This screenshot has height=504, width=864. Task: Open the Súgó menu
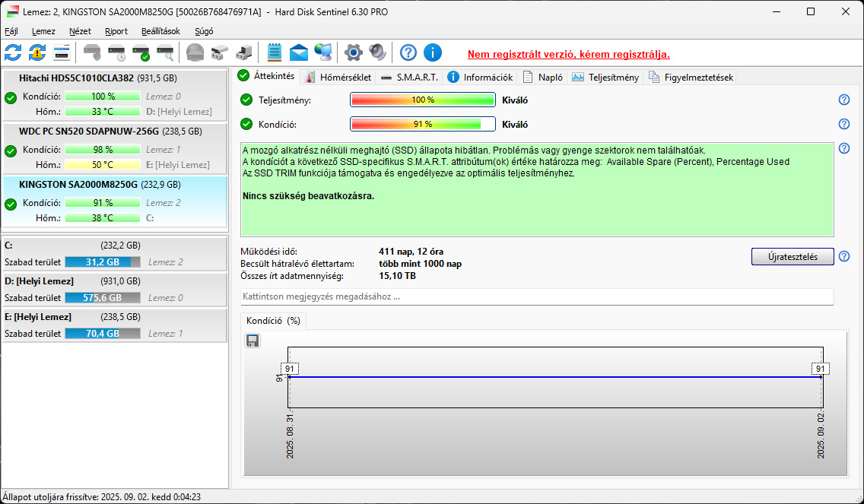[x=204, y=31]
